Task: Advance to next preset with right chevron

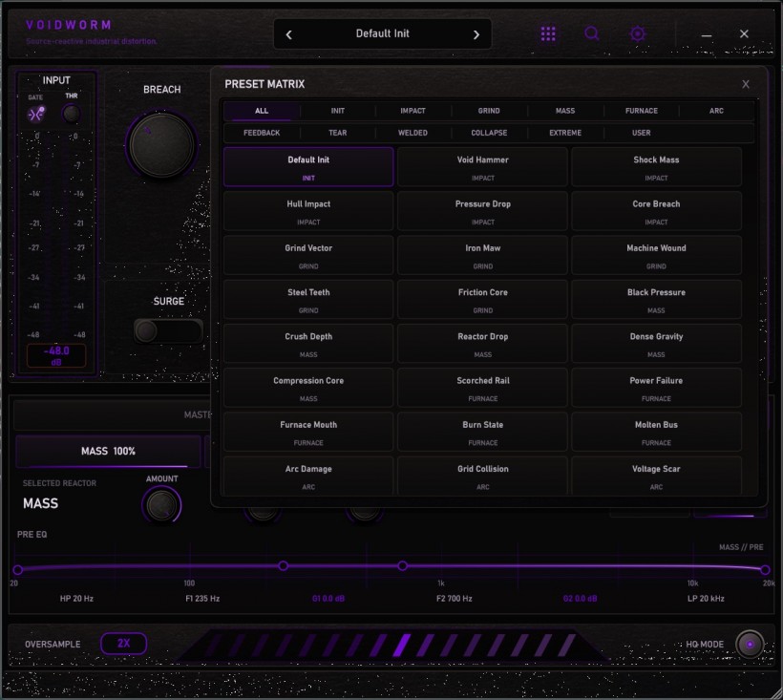Action: tap(476, 34)
